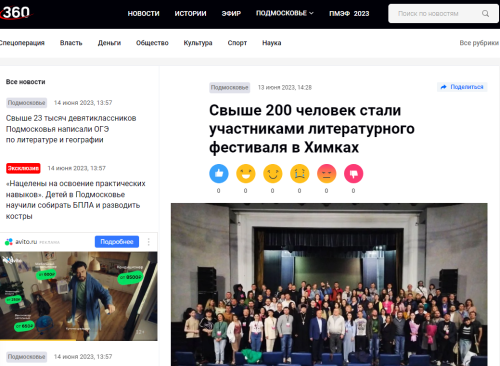Open the БПЛА и костры news article
Screen dimensions: 500x366
tap(76, 200)
